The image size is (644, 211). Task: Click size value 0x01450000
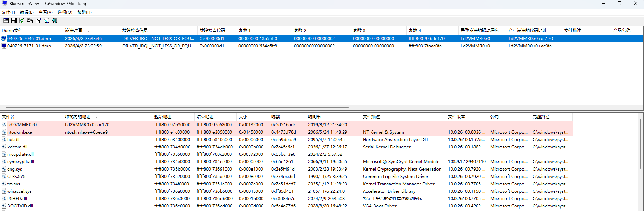point(251,132)
